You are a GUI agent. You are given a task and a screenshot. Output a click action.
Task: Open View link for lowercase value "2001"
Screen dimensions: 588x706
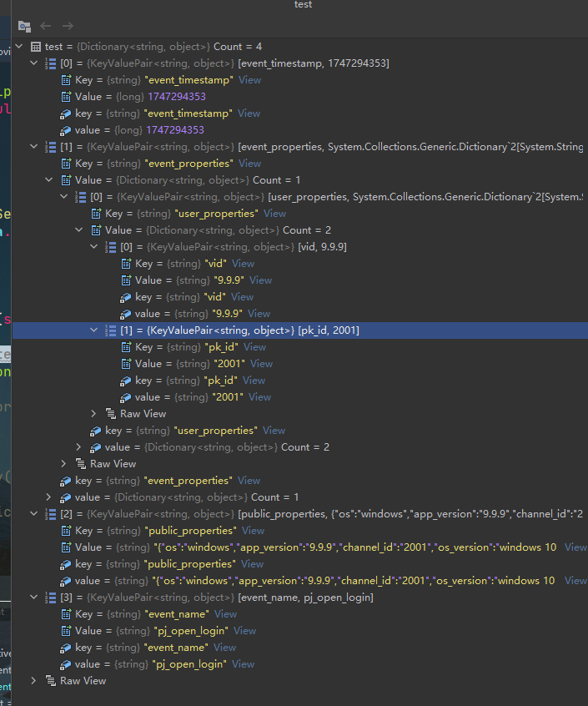coord(259,397)
